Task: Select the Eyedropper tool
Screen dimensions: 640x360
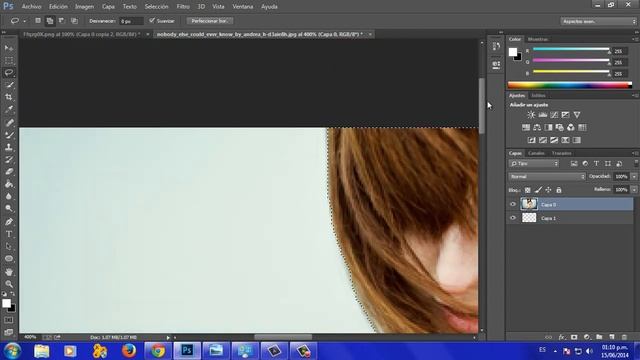Action: 9,109
